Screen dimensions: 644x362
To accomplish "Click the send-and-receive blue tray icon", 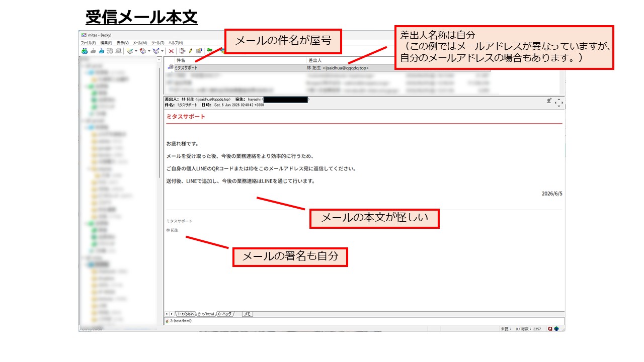I will click(x=102, y=51).
